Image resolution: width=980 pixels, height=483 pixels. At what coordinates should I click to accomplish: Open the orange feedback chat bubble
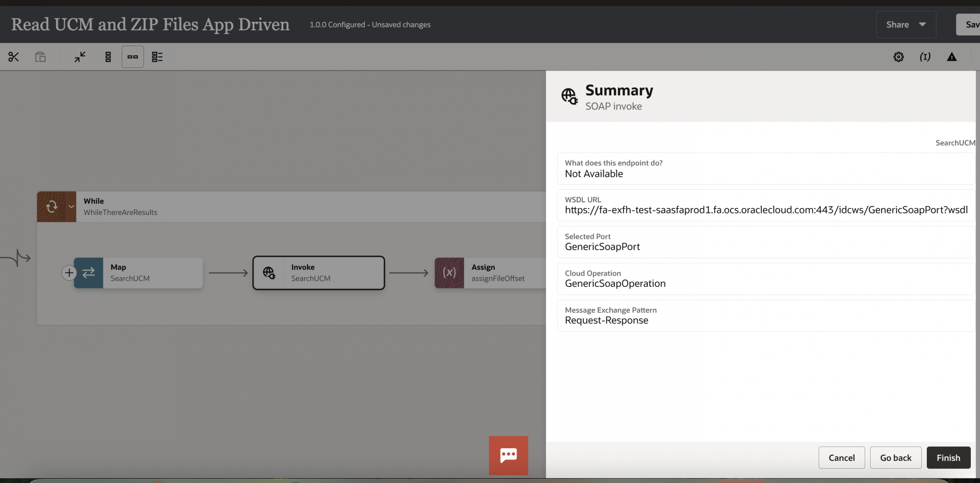[x=508, y=455]
